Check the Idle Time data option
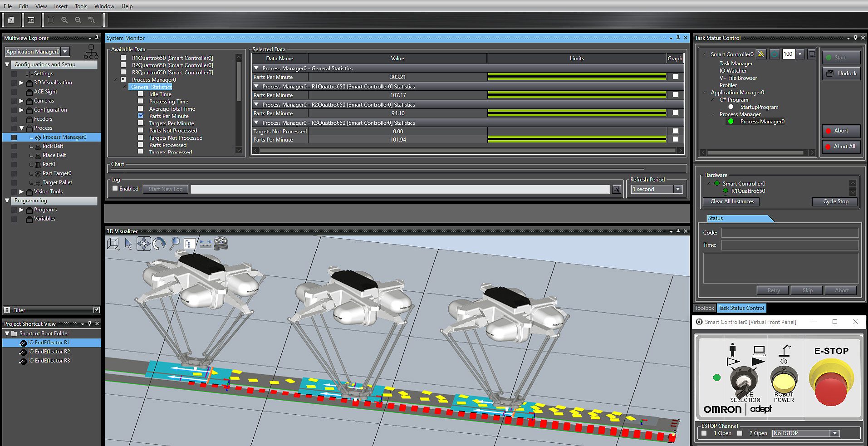 pyautogui.click(x=141, y=94)
